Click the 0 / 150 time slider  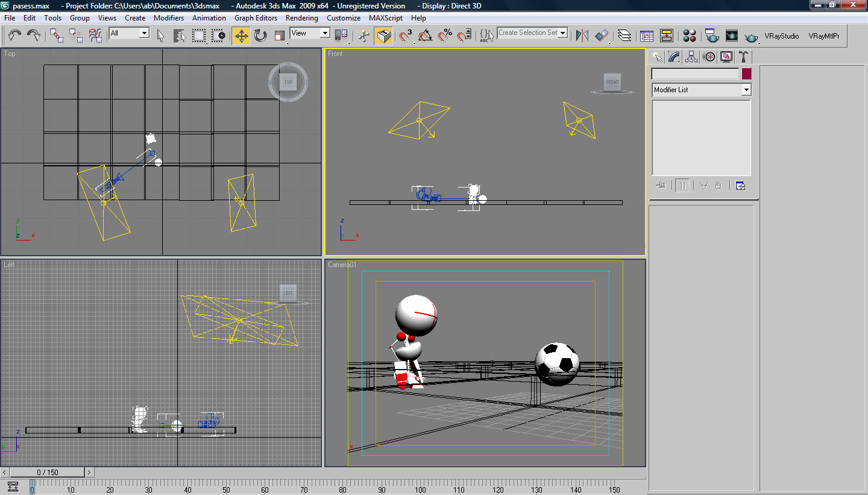[48, 472]
